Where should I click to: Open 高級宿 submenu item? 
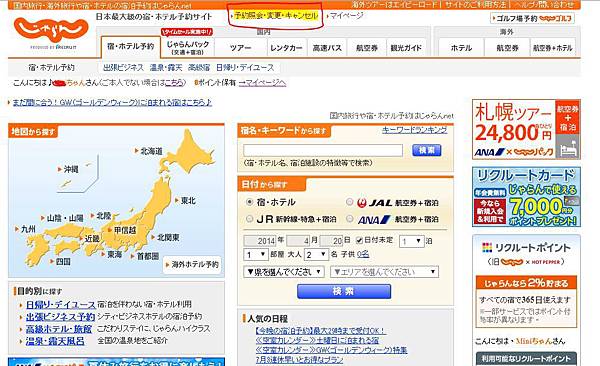click(199, 68)
